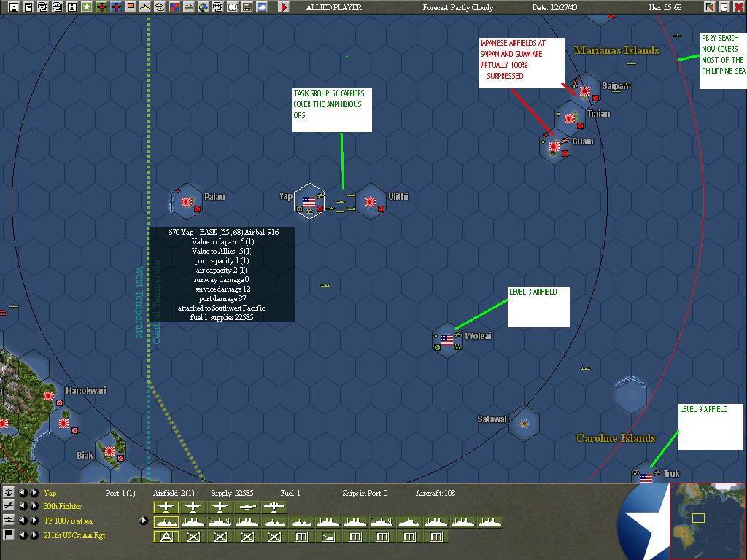Viewport: 747px width, 560px height.
Task: Click the world minimap thumbnail
Action: click(707, 521)
